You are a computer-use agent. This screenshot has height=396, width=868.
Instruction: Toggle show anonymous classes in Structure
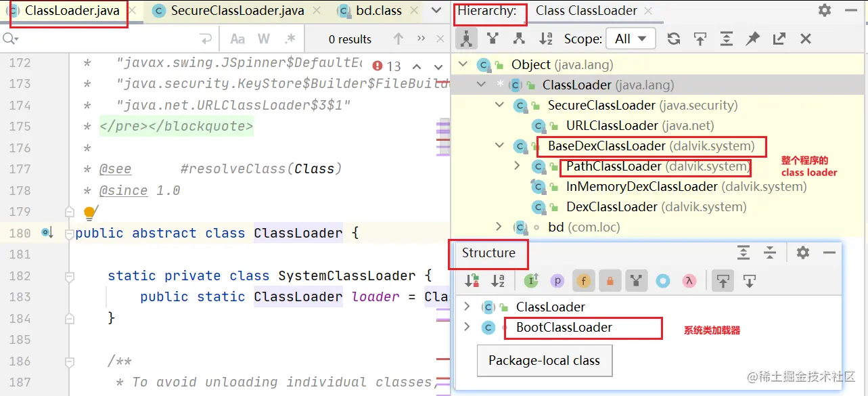point(663,280)
